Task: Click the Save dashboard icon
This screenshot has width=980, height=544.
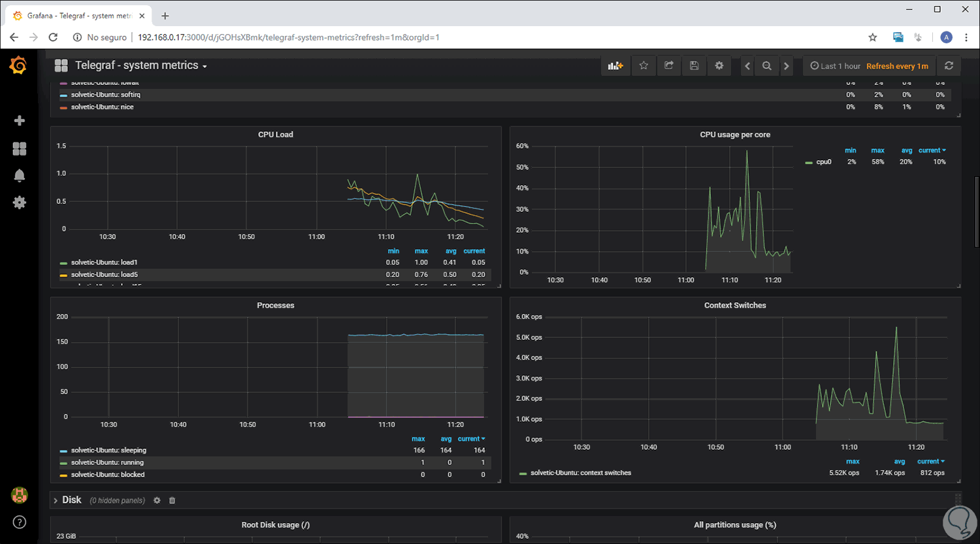Action: (694, 65)
